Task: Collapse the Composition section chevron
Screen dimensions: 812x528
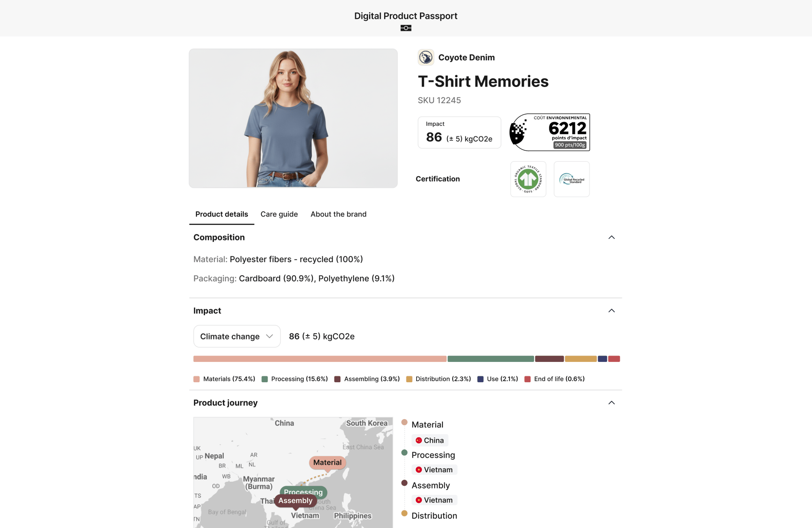Action: point(611,238)
